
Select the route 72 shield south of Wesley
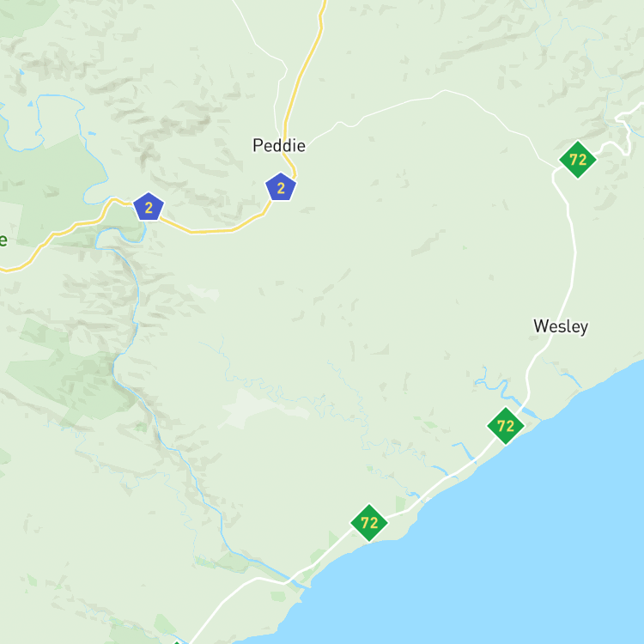505,426
